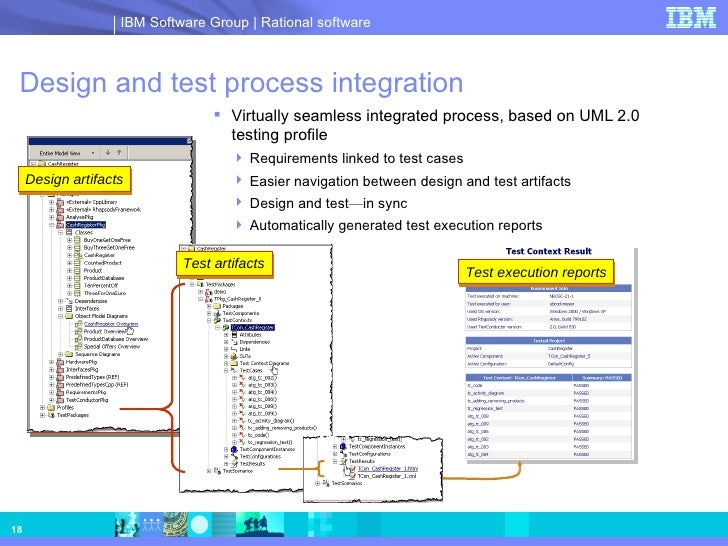Select InterfacesPkg in the tree
The image size is (728, 546).
[82, 369]
